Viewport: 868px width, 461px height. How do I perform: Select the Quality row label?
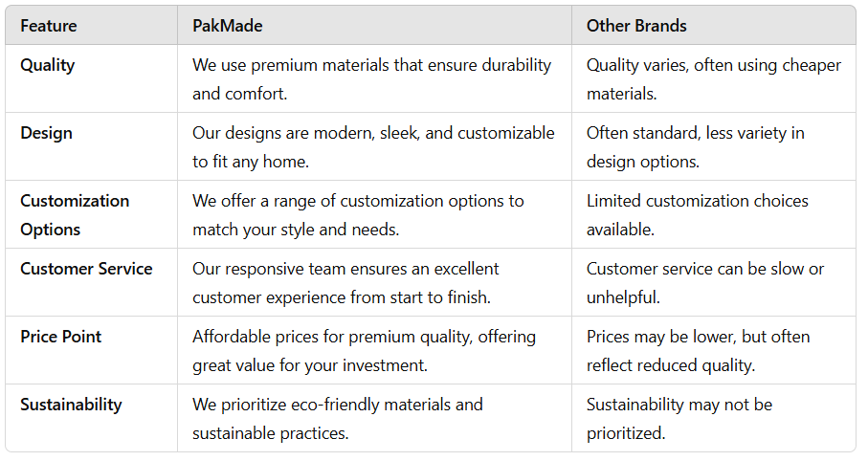tap(48, 66)
